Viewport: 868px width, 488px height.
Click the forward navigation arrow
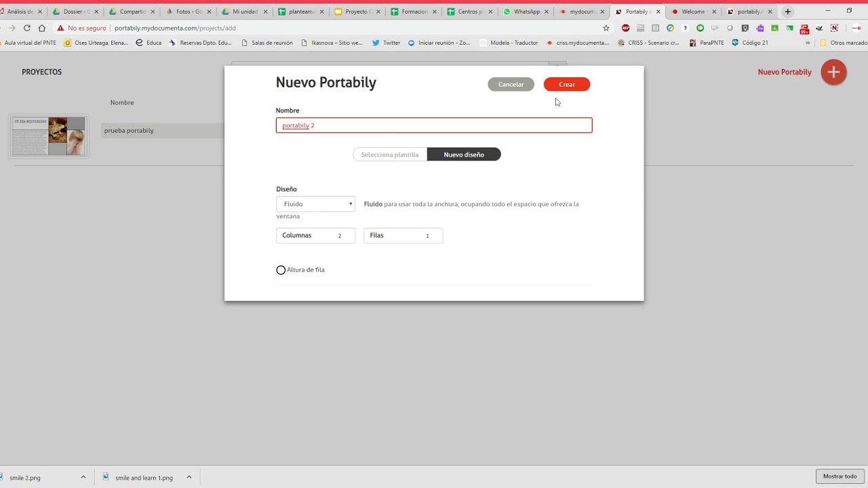point(12,28)
